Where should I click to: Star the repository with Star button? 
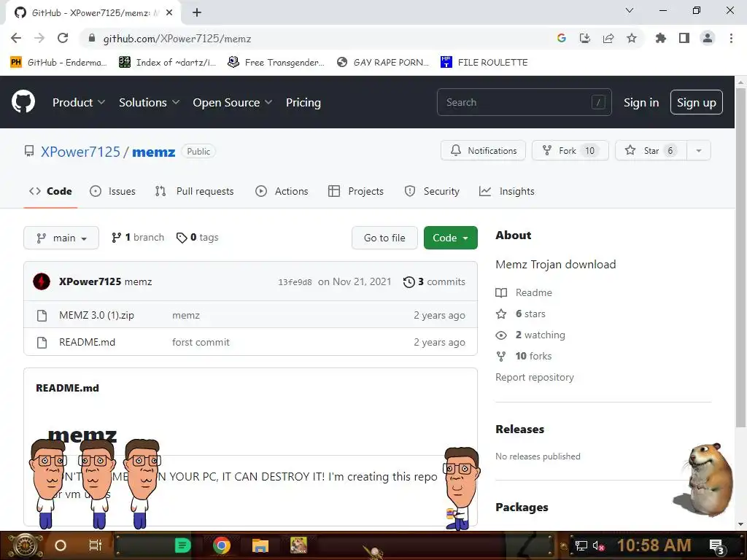(x=651, y=150)
